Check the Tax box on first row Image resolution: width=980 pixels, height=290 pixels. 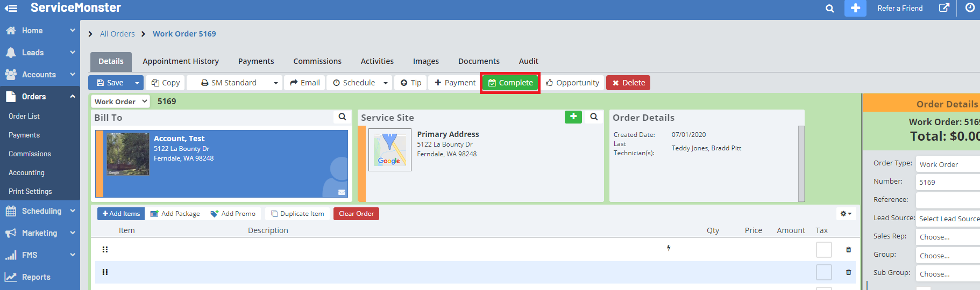pos(823,250)
